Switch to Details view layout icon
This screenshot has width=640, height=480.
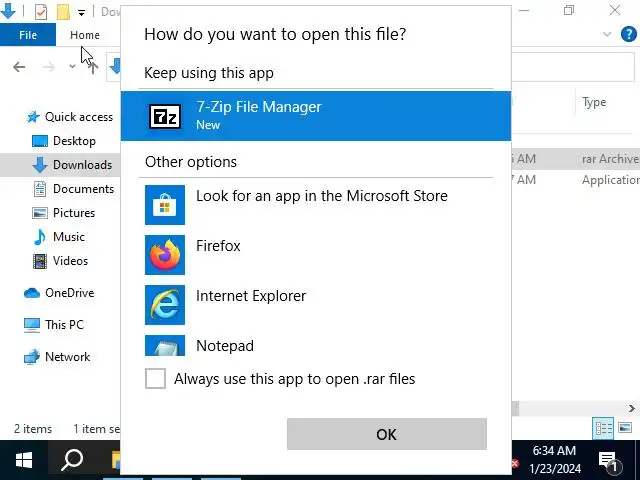coord(603,428)
